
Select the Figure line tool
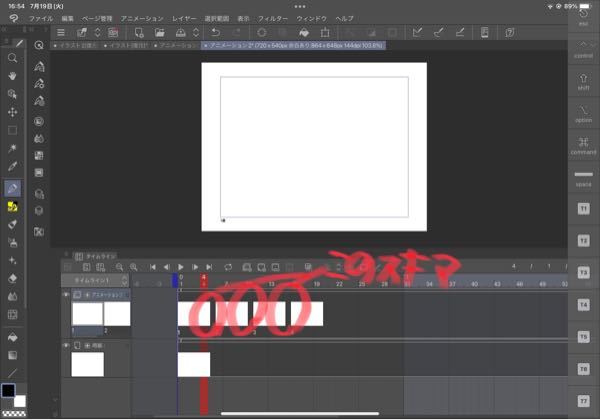coord(12,373)
